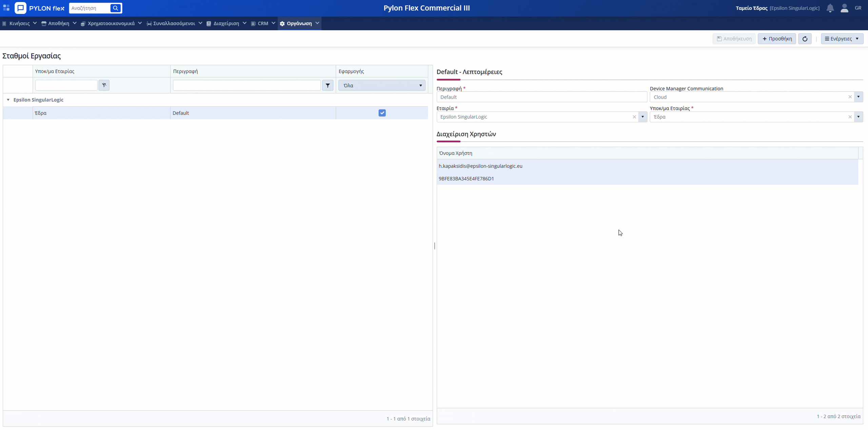This screenshot has width=868, height=430.
Task: Open Device Manager Communication dropdown arrow
Action: tap(858, 97)
